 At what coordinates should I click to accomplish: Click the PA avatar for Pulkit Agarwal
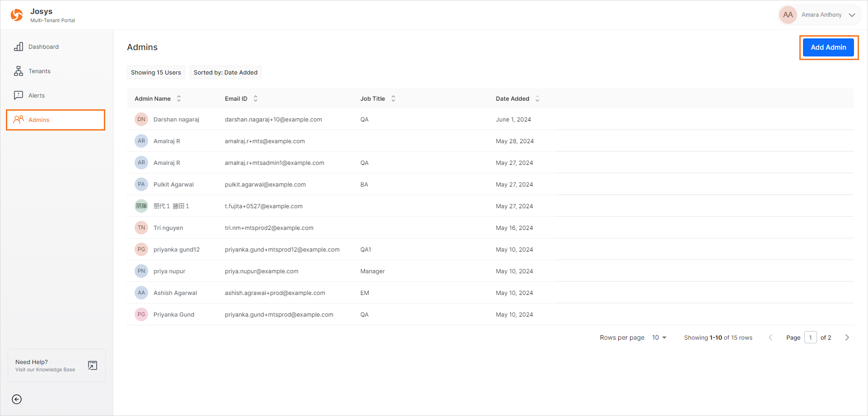pyautogui.click(x=141, y=184)
